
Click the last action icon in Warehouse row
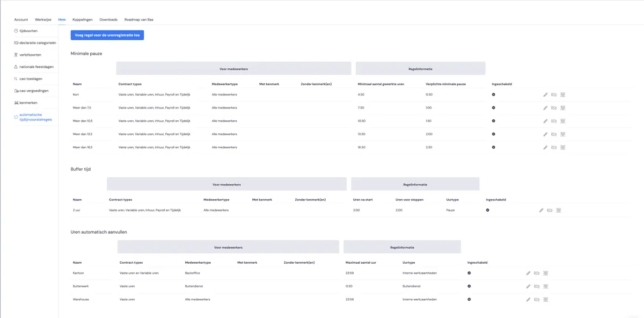coord(545,299)
